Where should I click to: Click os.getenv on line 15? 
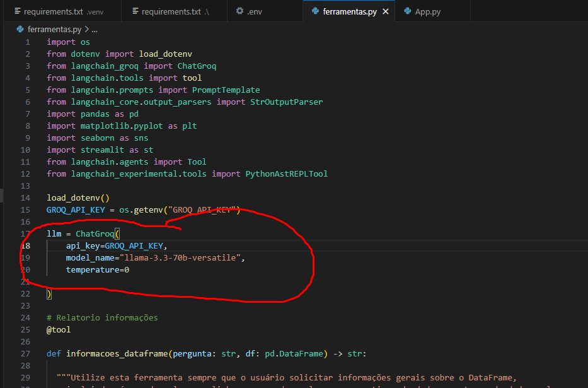pos(141,210)
